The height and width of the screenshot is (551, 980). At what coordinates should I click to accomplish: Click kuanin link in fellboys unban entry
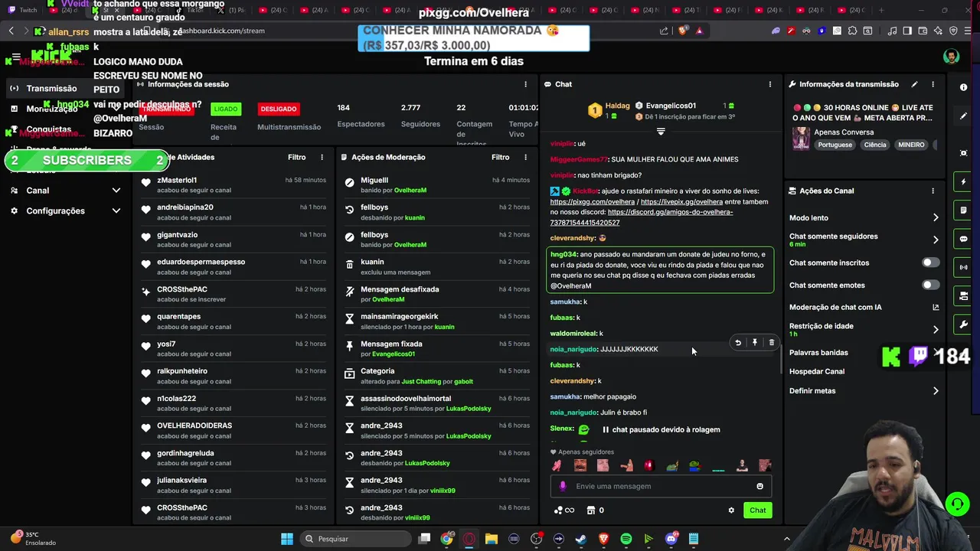[x=414, y=218]
